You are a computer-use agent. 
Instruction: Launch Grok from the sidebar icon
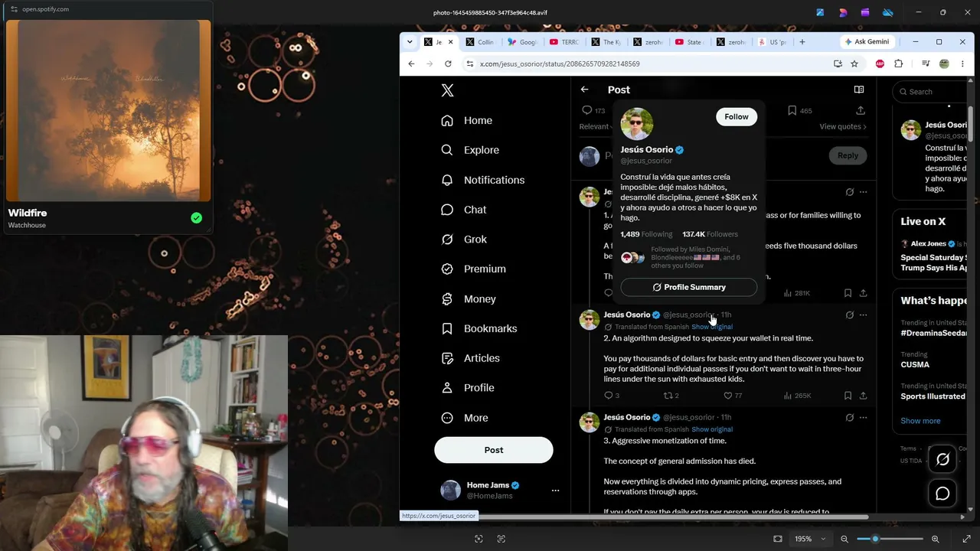[447, 240]
